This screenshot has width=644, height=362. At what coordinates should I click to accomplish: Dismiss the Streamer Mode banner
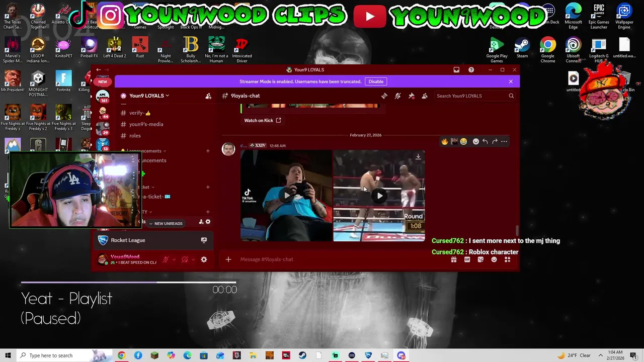[x=511, y=81]
